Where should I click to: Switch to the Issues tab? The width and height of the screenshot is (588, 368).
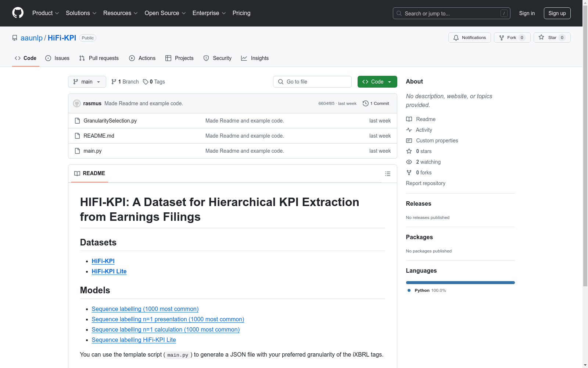(57, 58)
